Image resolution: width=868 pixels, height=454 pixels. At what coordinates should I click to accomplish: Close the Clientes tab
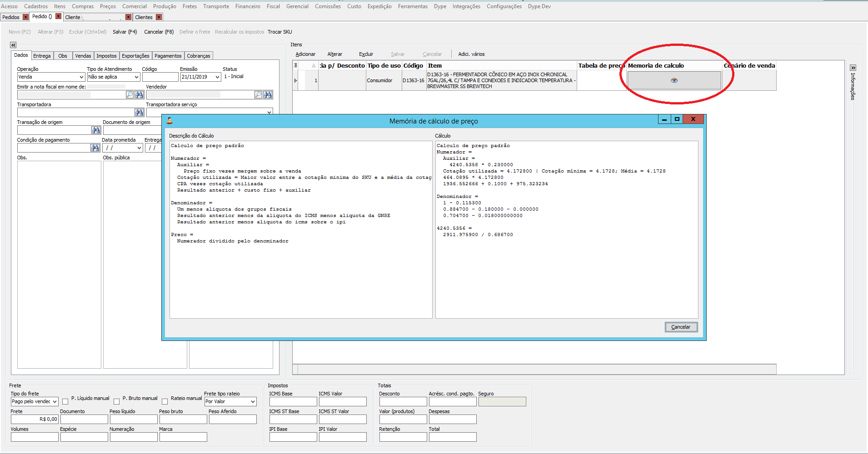pyautogui.click(x=159, y=17)
